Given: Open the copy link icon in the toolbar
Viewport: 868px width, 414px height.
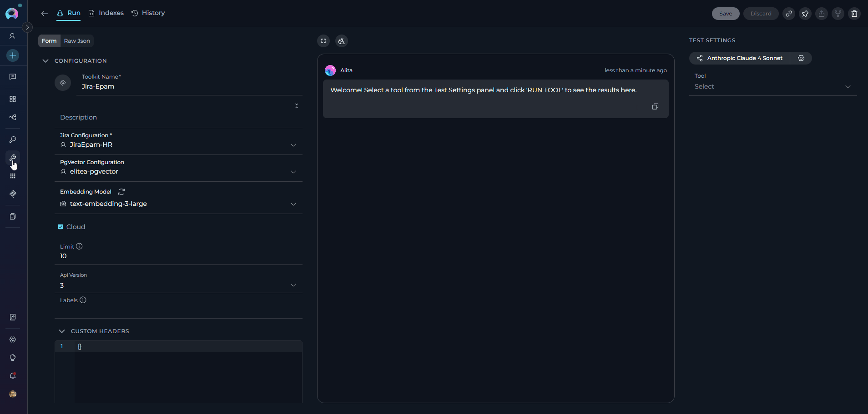Looking at the screenshot, I should point(788,14).
